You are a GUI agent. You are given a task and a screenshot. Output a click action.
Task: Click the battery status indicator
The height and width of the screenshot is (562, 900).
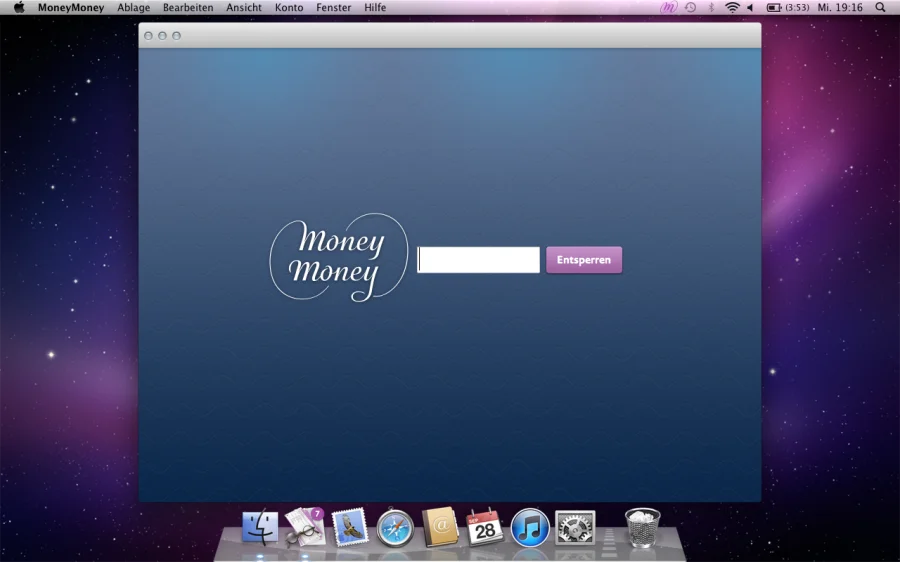[x=787, y=7]
